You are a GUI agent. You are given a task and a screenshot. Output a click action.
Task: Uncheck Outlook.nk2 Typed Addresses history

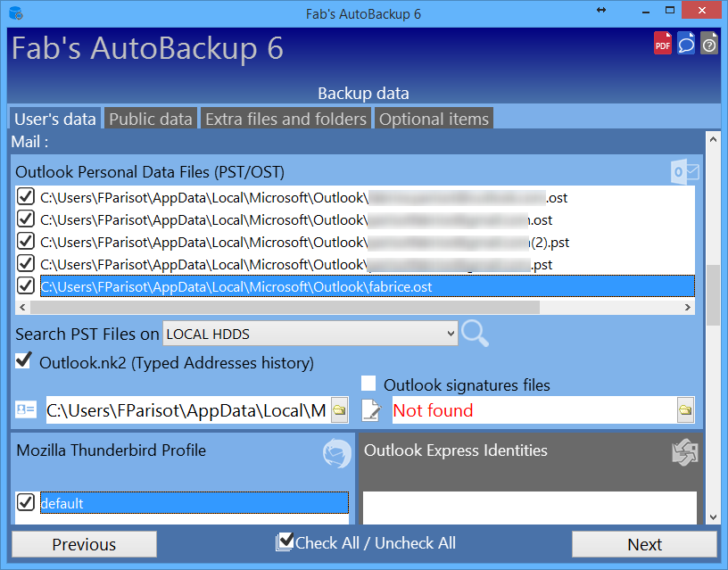(x=24, y=361)
